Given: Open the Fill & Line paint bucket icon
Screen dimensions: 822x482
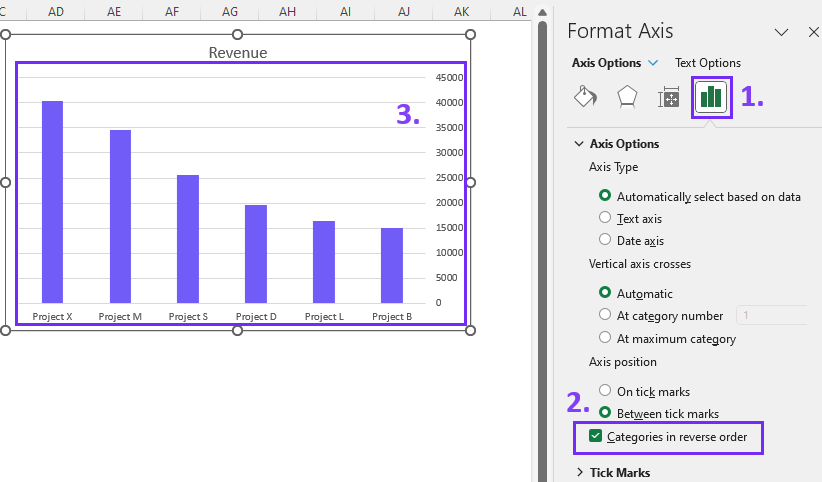Looking at the screenshot, I should point(585,97).
